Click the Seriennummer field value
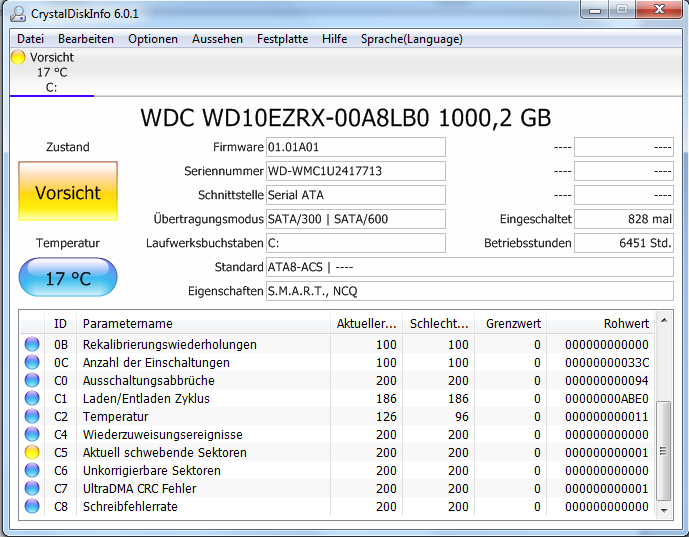The image size is (689, 537). tap(356, 171)
